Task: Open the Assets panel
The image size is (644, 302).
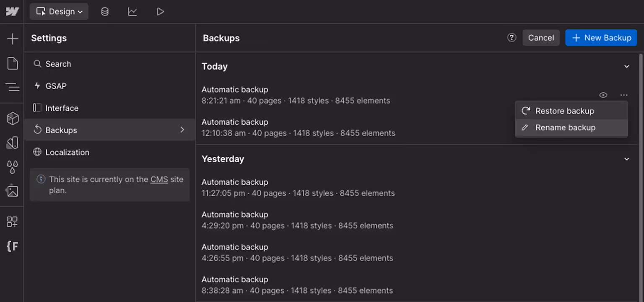Action: pyautogui.click(x=13, y=191)
